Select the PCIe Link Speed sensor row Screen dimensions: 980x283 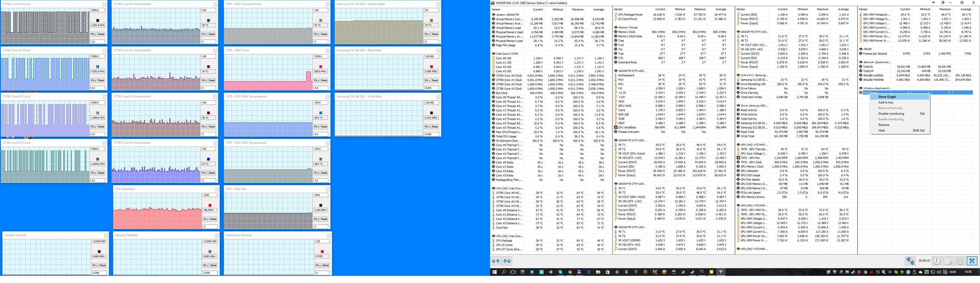(x=794, y=193)
